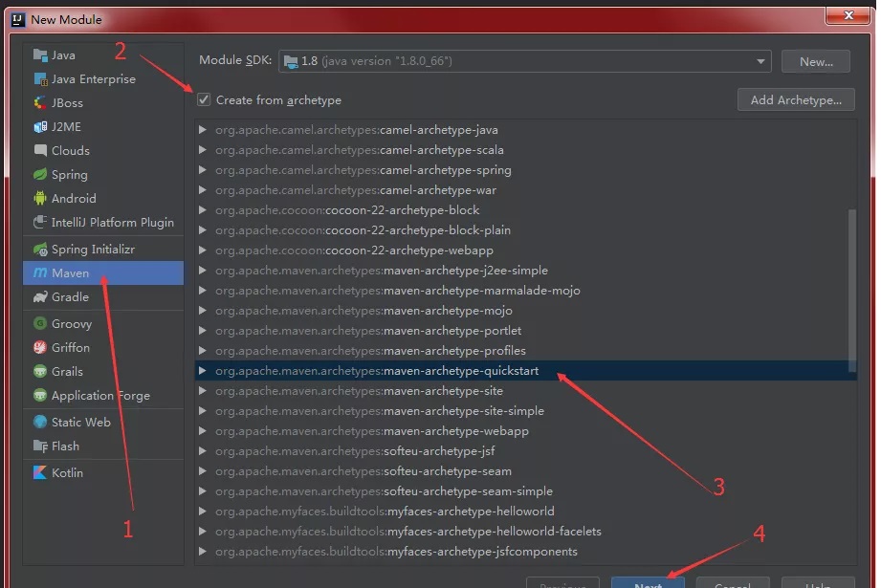
Task: Expand camel-archetype-java node
Action: [202, 130]
